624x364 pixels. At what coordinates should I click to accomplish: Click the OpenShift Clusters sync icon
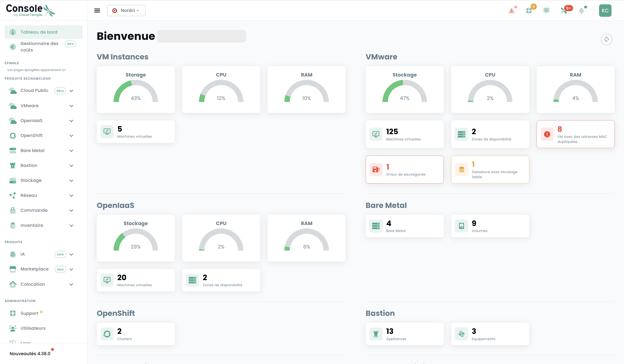[107, 334]
